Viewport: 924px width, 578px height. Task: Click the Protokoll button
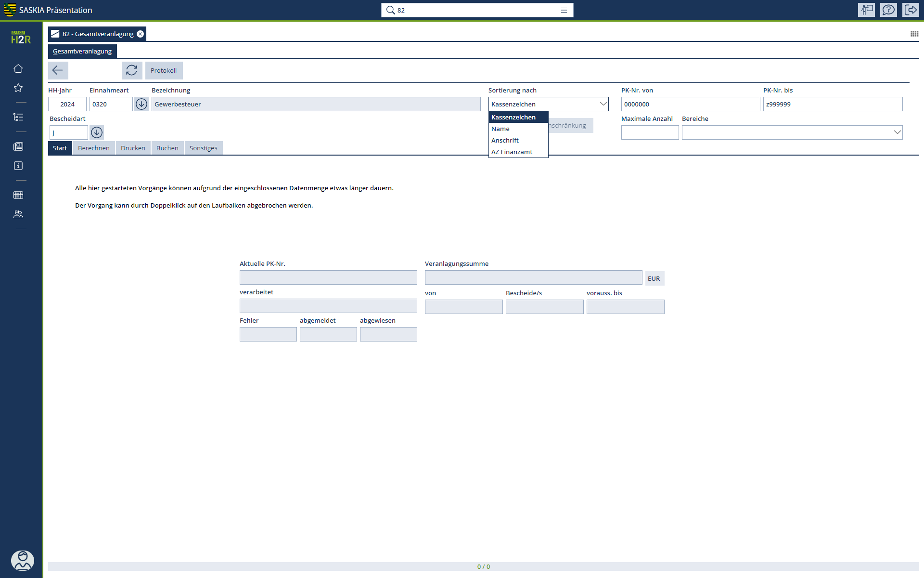(164, 70)
